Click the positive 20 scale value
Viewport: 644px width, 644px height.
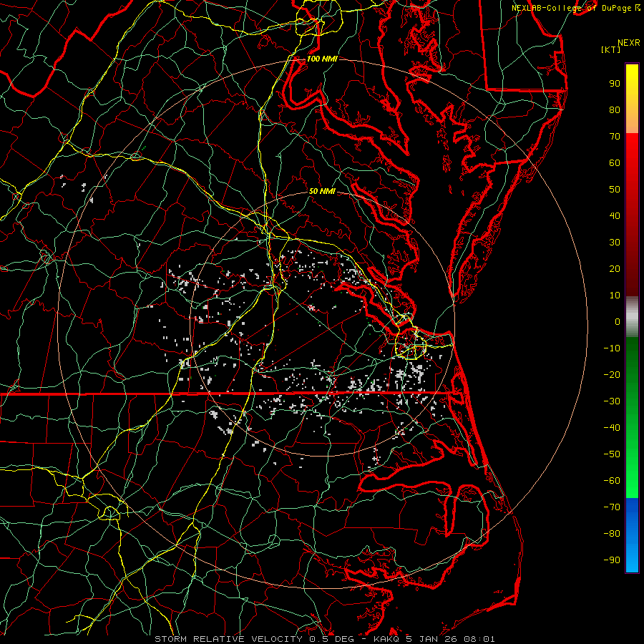click(x=615, y=268)
